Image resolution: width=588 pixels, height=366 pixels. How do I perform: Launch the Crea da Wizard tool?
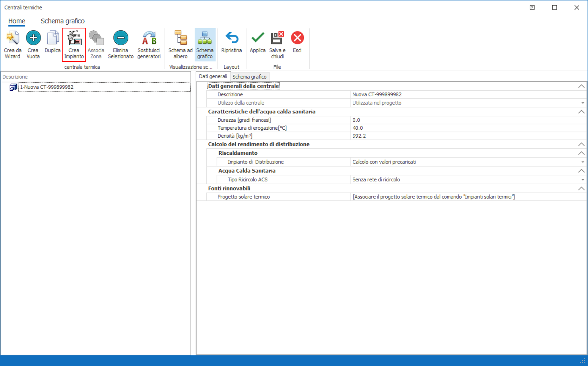[13, 44]
